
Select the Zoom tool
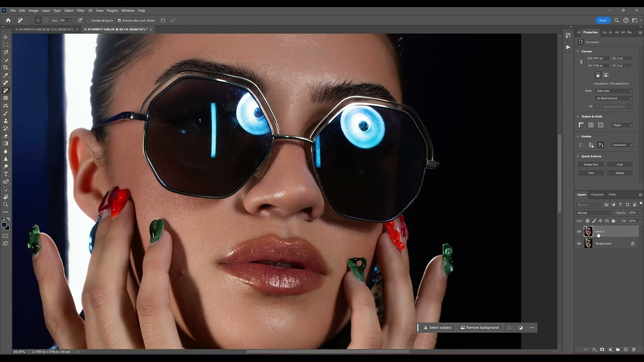pos(6,204)
